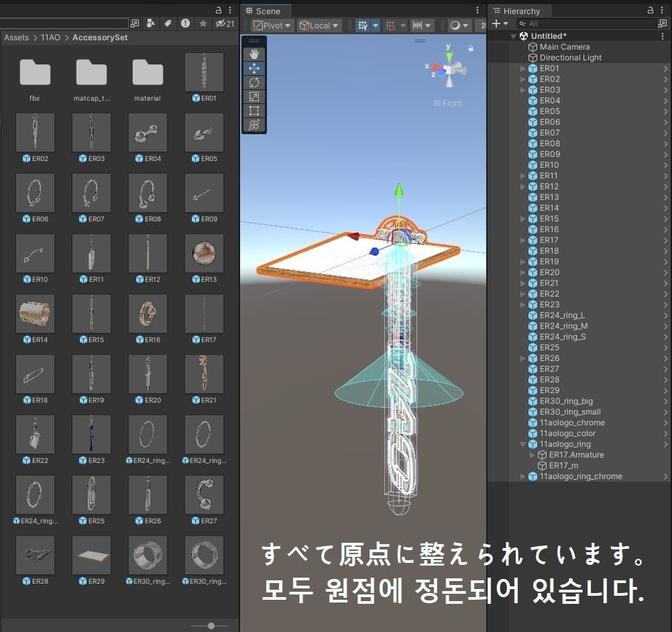
Task: Open the Pivot handle position dropdown
Action: 272,25
